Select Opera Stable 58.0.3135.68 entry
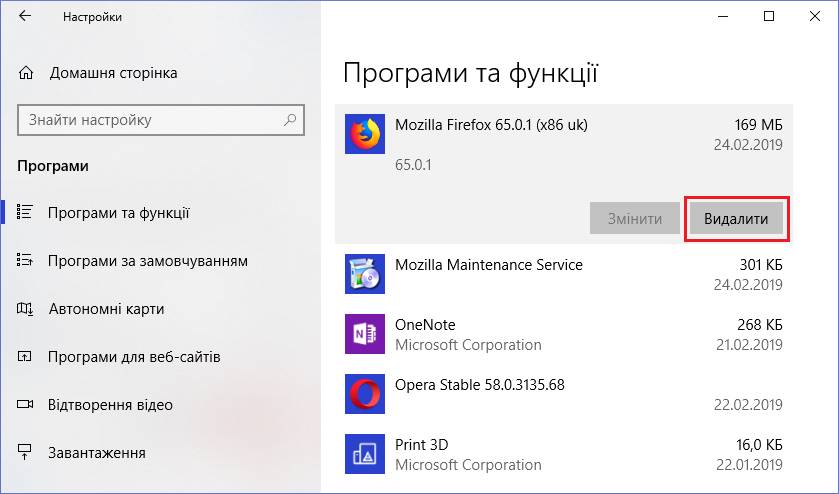 (479, 384)
